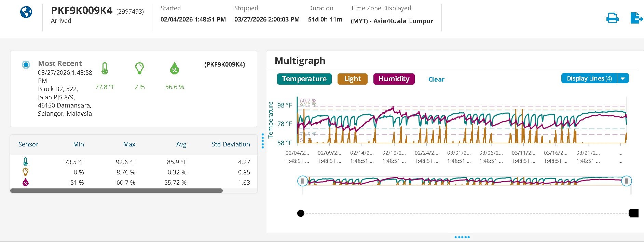The image size is (644, 242).
Task: Select the Most Recent radio button
Action: coord(26,65)
